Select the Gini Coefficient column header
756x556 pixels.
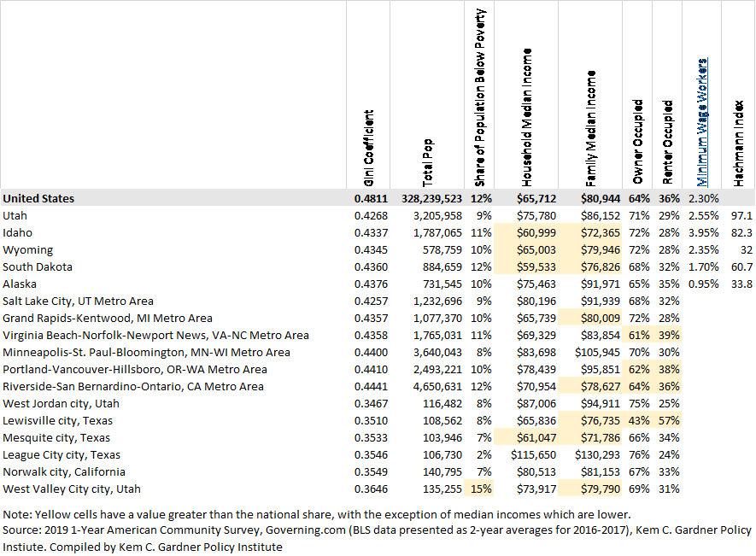tap(369, 148)
